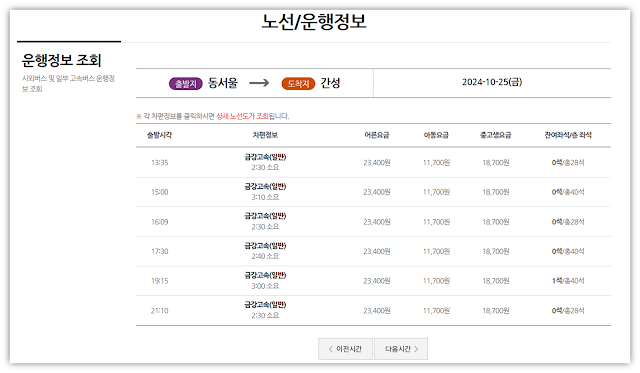
Task: Click the 중고생요금 column header
Action: [496, 135]
